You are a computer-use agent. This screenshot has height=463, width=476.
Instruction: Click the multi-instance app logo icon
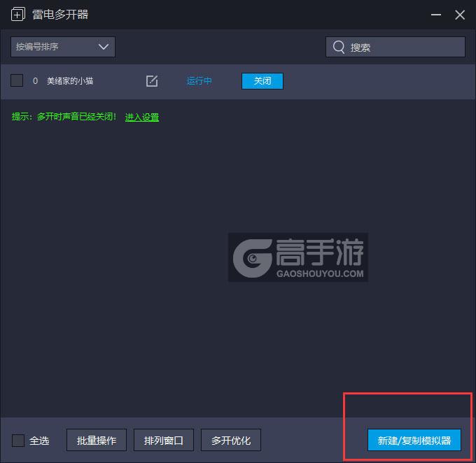pos(18,15)
